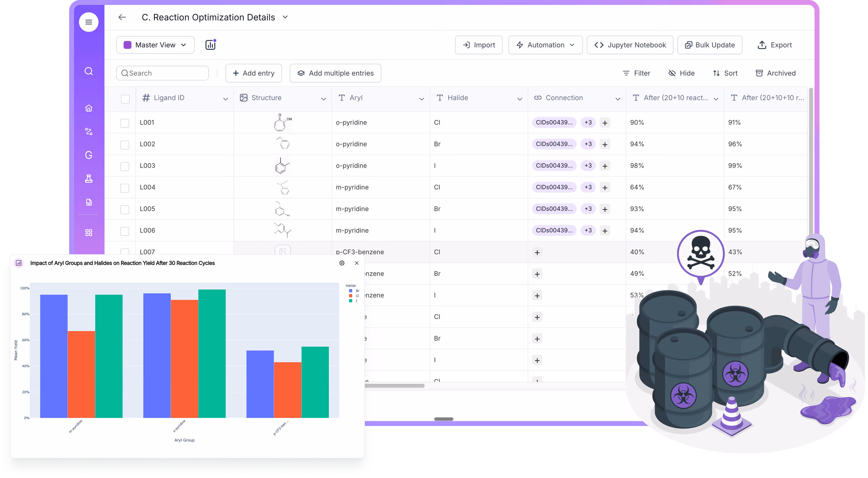
Task: Expand the Master View dropdown
Action: [x=155, y=45]
